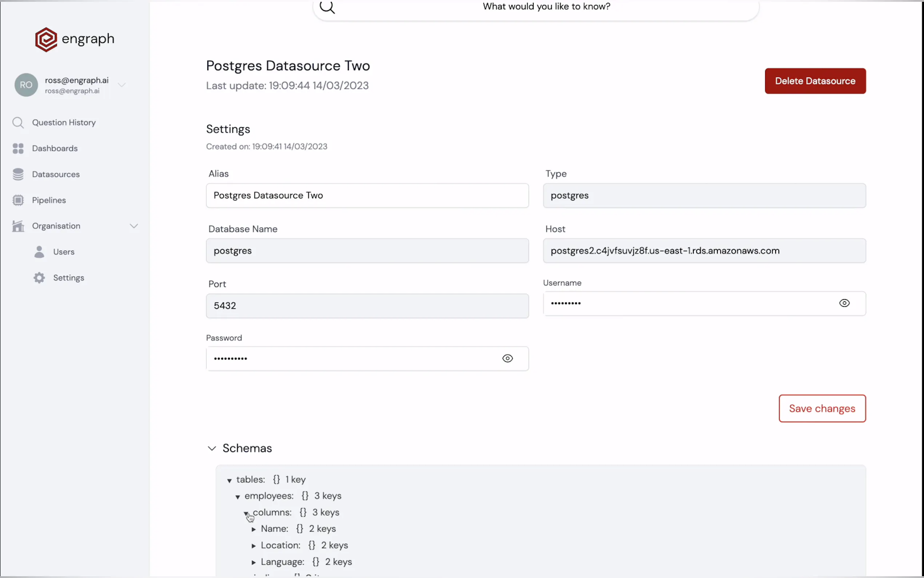Reveal the Password with the eye icon
Viewport: 924px width, 578px height.
click(507, 359)
